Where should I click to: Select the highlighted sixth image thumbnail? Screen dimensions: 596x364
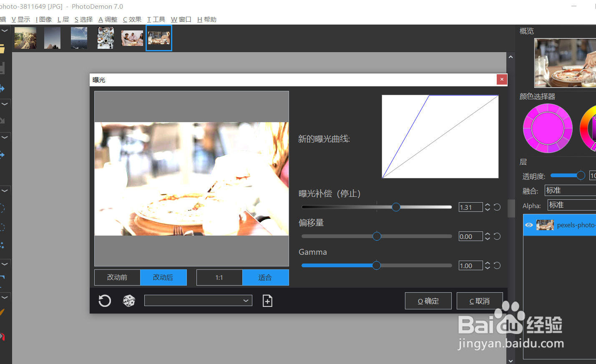coord(159,38)
